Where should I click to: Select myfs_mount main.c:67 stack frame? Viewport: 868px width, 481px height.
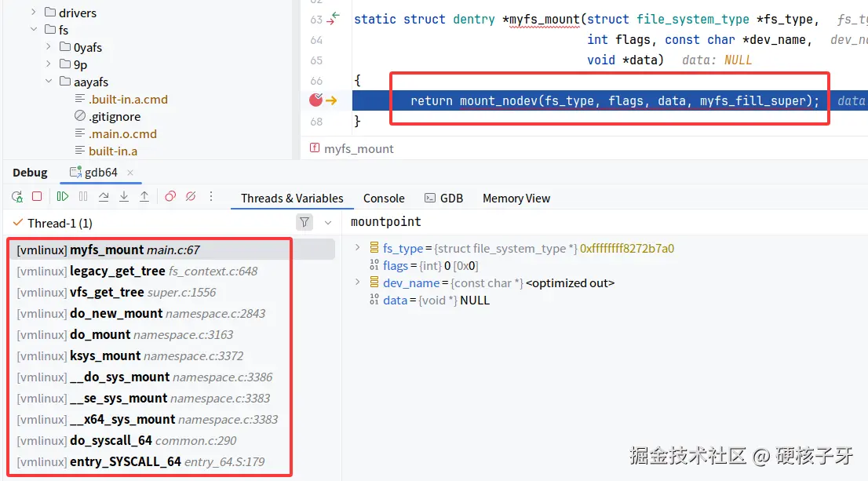click(x=172, y=250)
